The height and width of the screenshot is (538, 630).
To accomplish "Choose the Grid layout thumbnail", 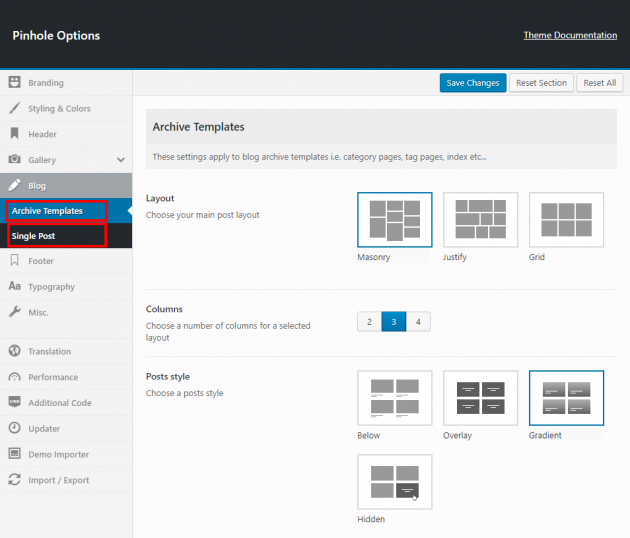I will 567,220.
